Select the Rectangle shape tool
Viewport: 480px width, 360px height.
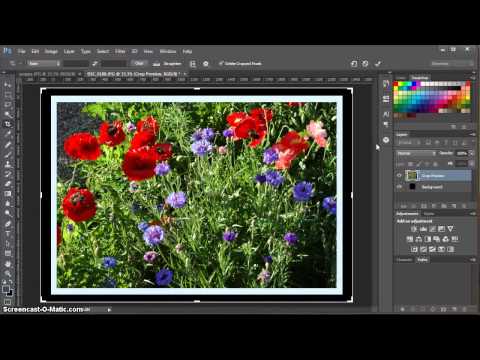(x=7, y=253)
